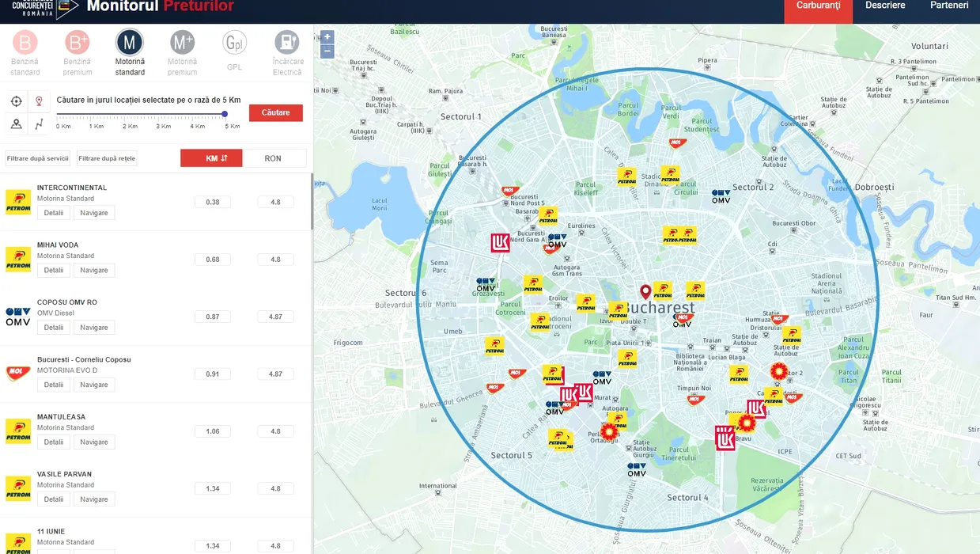Click the Petrom marker near Basarab station
Viewport: 980px width, 554px height.
click(548, 215)
